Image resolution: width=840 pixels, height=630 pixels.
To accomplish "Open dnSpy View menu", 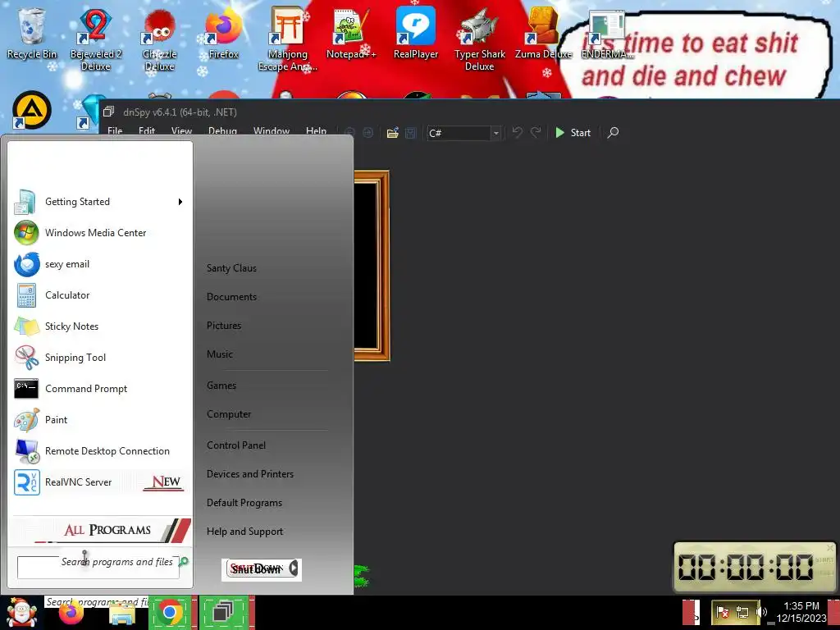I will coord(181,130).
